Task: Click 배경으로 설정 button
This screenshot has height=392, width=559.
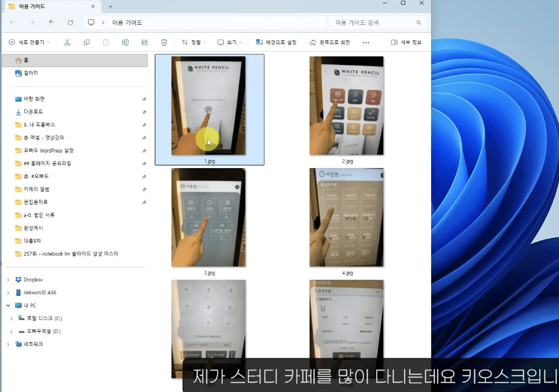Action: (276, 42)
